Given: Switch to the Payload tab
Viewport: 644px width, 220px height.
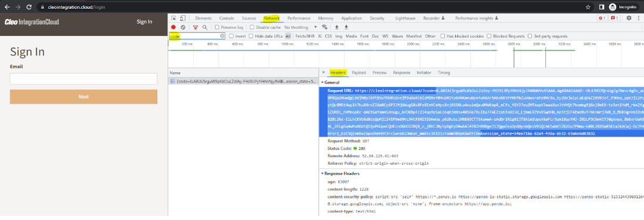Looking at the screenshot, I should pos(359,73).
